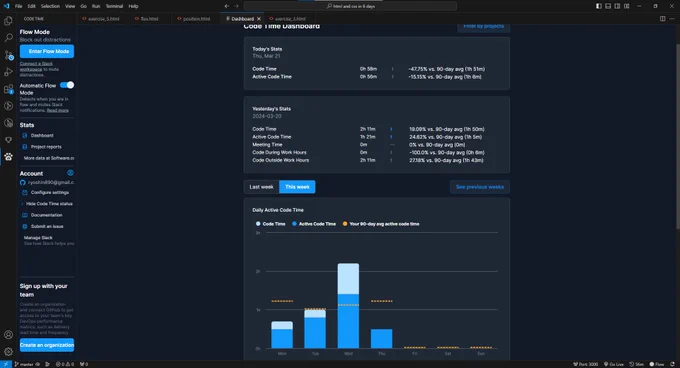Open the Customize Layout icon
Screen dimensions: 680x368
pyautogui.click(x=627, y=6)
